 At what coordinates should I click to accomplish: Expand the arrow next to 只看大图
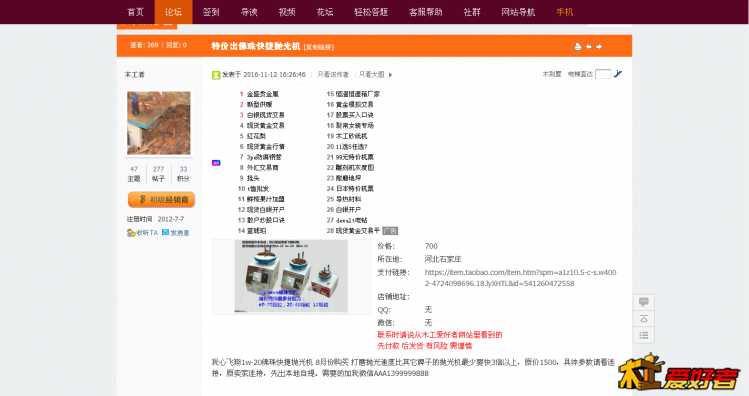(390, 75)
